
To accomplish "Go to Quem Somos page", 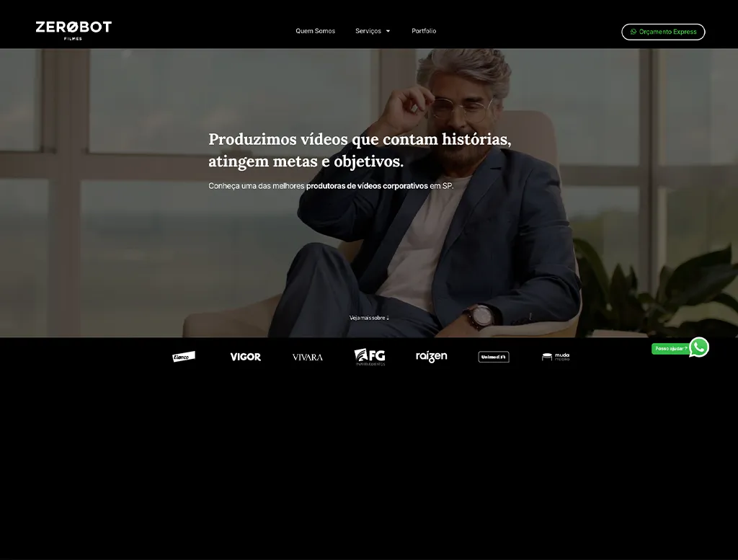I will (x=315, y=31).
